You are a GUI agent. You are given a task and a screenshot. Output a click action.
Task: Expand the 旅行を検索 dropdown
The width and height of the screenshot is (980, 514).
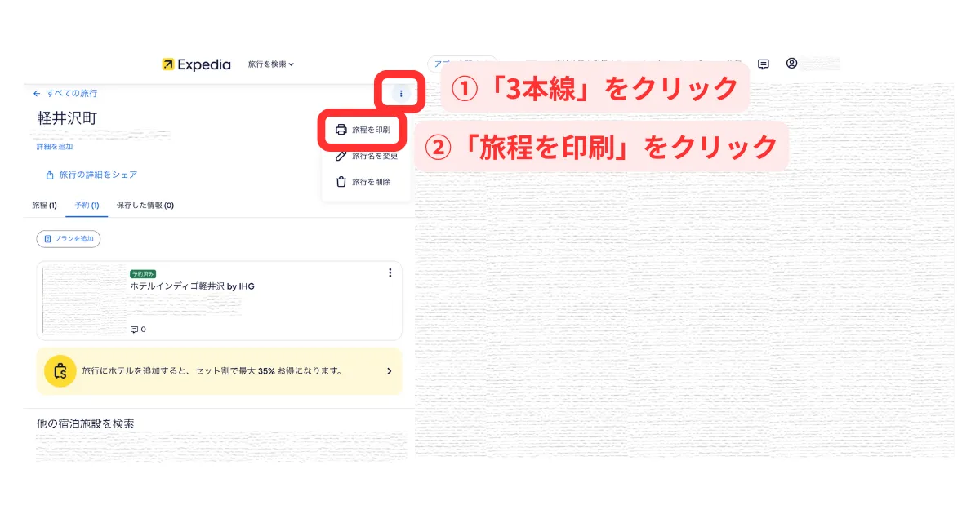270,64
